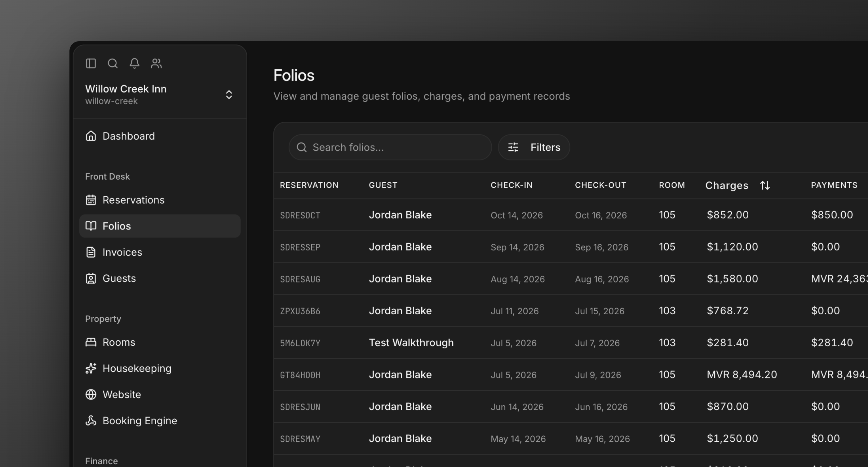This screenshot has width=868, height=467.
Task: Click check-out date May 16, 2026
Action: [x=602, y=439]
